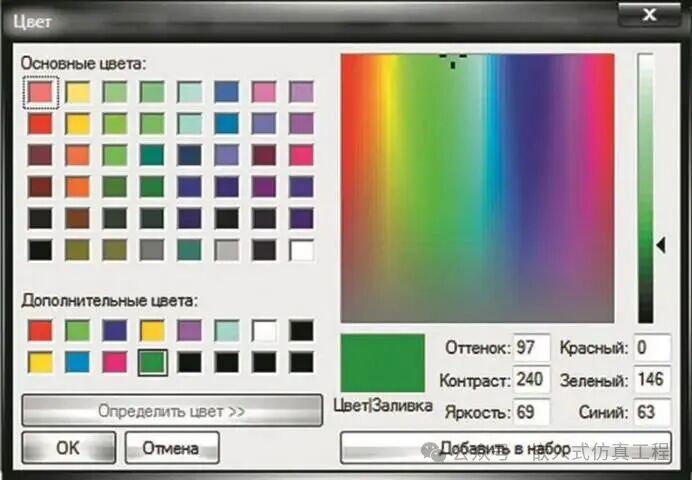This screenshot has width=692, height=480.
Task: Click the Основные цвета: label
Action: [x=83, y=64]
